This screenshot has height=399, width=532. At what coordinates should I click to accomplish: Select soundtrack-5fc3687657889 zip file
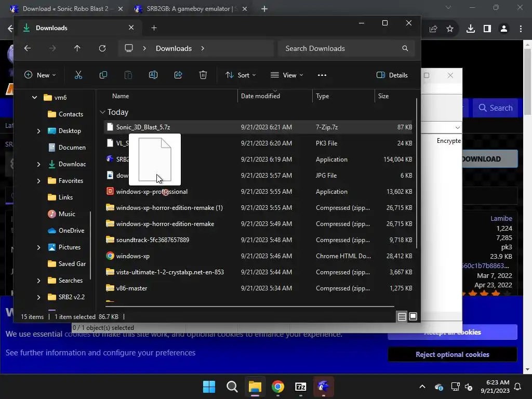[x=258, y=240]
